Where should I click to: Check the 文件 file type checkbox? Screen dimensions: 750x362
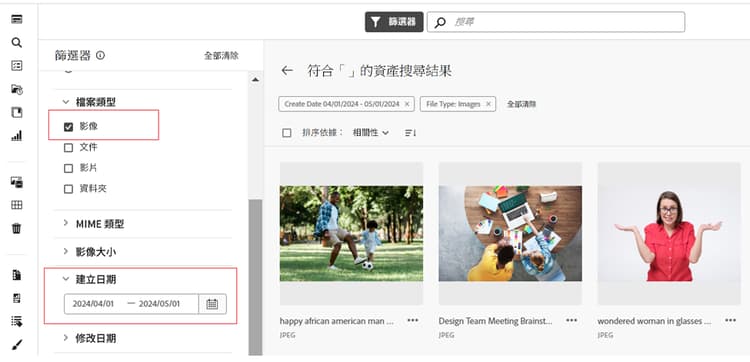[x=68, y=148]
